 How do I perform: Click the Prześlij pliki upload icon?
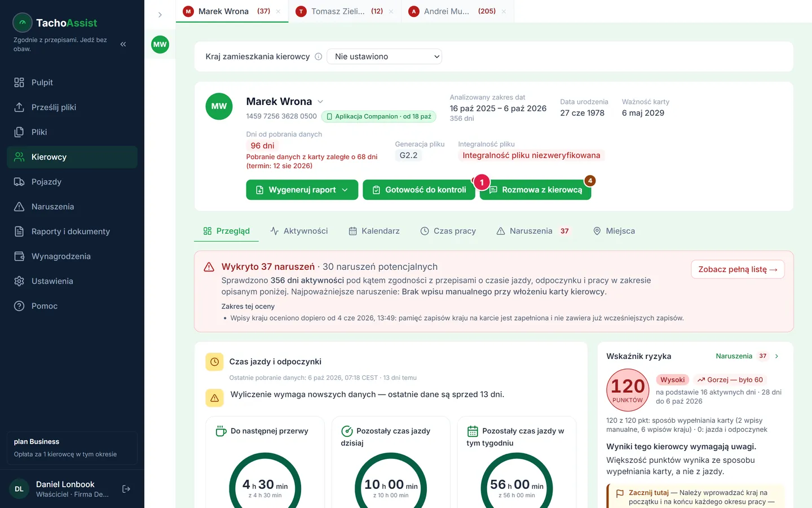coord(19,107)
